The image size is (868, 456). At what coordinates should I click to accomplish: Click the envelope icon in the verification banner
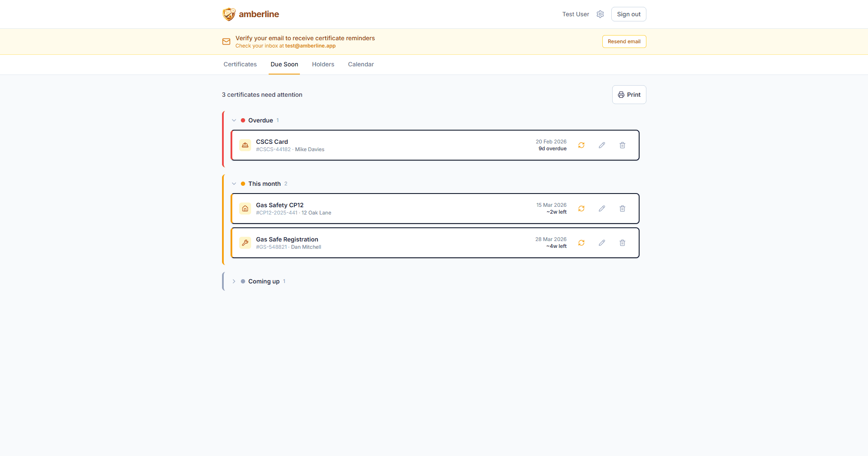pos(226,42)
